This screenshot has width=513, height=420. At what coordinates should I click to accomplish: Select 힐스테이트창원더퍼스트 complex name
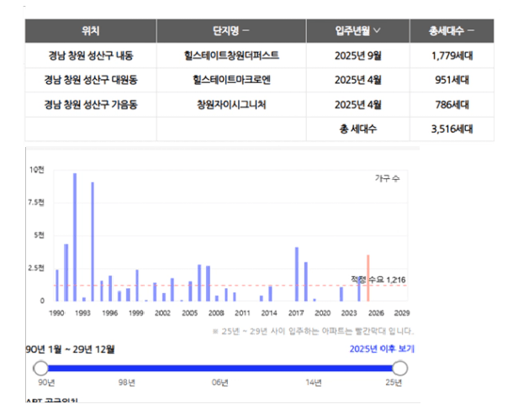[x=231, y=55]
